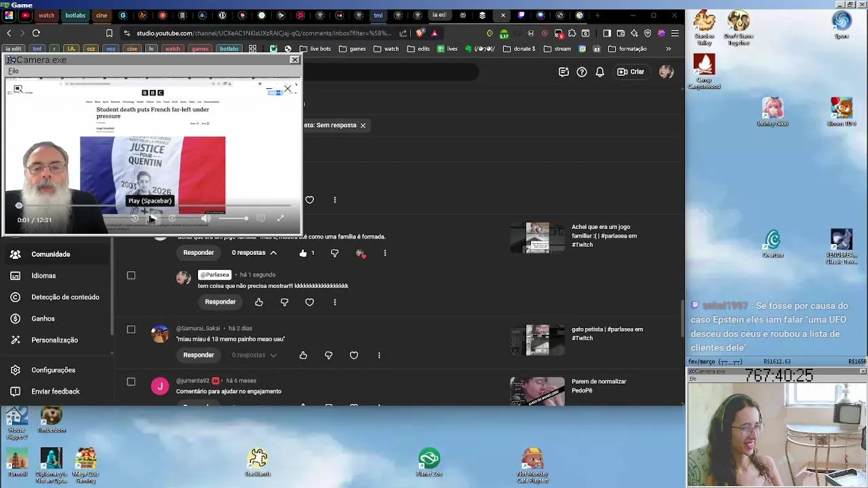Screen dimensions: 868x488
Task: Heart the Samurai_Sakai comment
Action: pyautogui.click(x=354, y=355)
